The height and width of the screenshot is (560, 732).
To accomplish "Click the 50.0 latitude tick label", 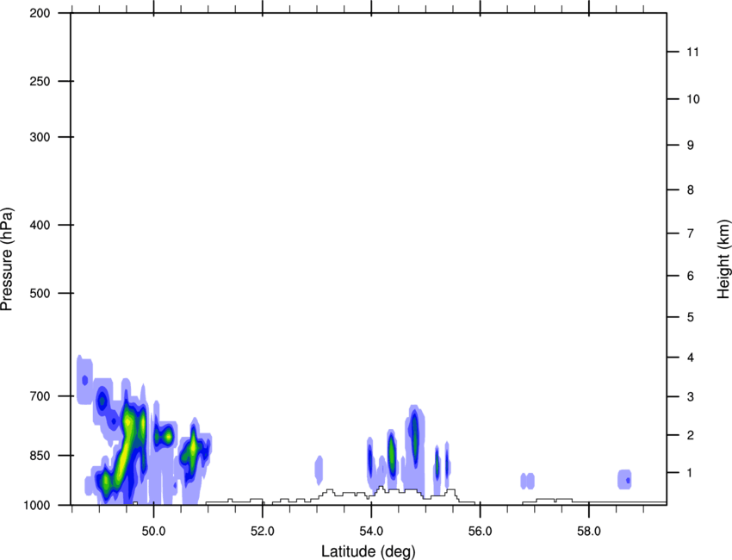I will [153, 532].
